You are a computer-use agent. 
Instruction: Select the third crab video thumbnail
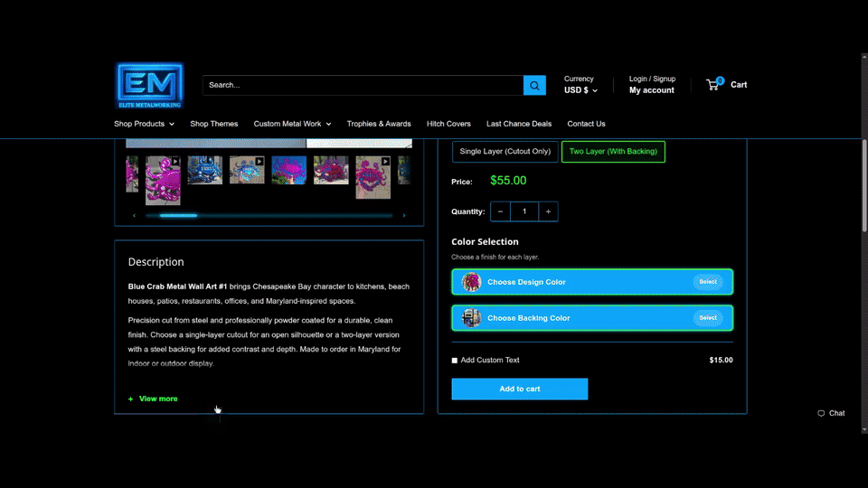(247, 170)
